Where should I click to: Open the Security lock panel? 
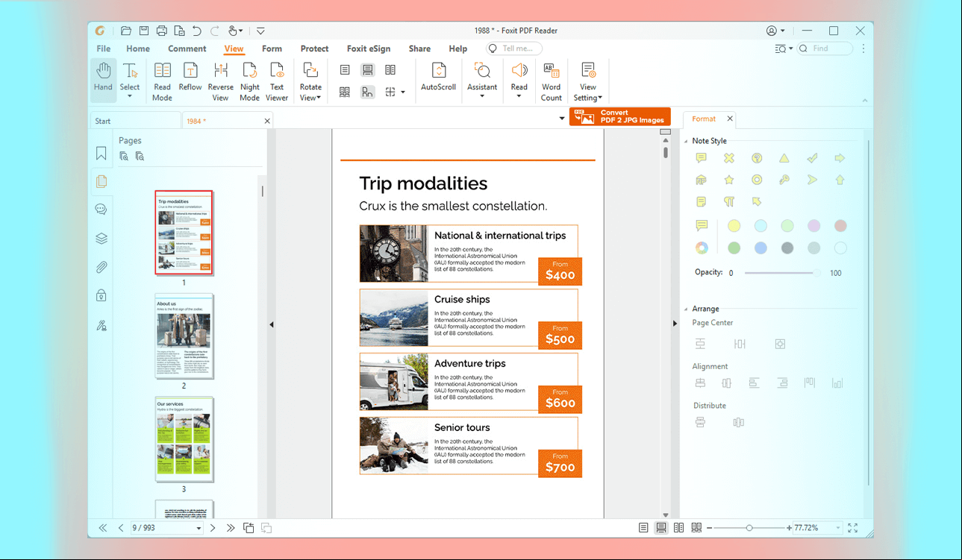101,295
